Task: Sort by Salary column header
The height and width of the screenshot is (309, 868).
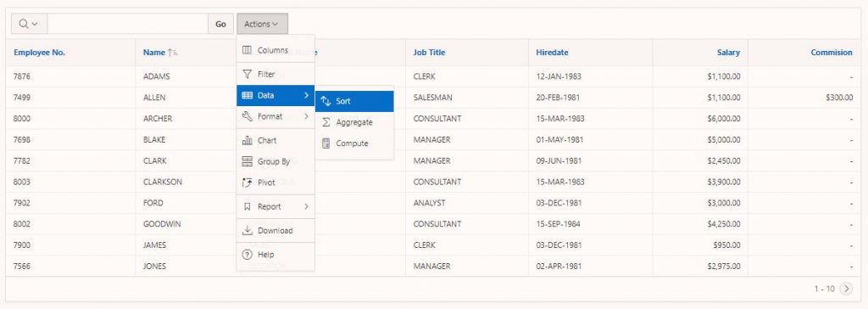Action: click(x=728, y=52)
